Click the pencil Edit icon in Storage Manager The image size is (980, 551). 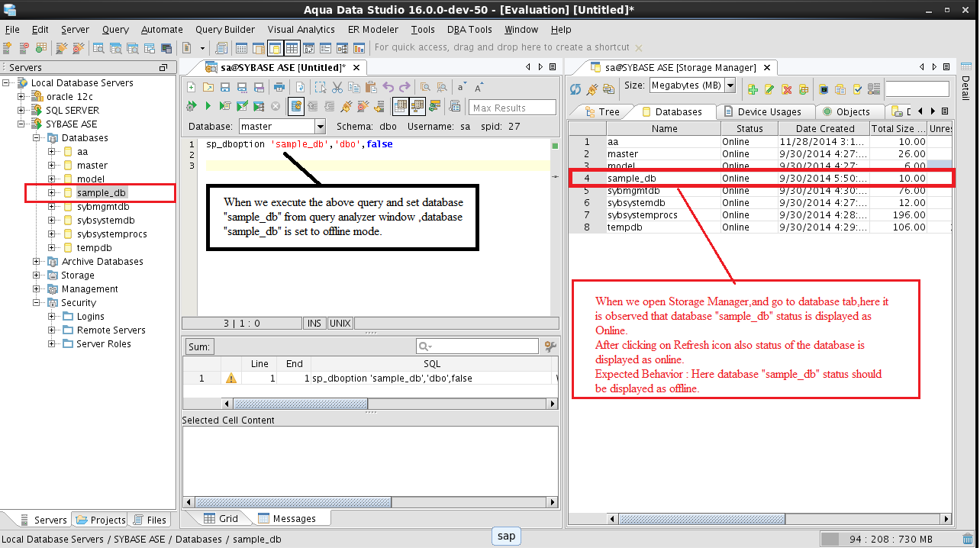[x=769, y=89]
